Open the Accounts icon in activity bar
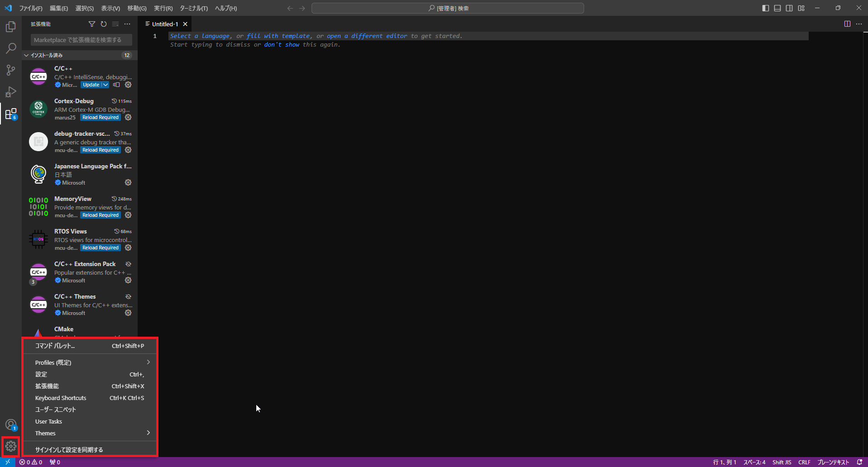The height and width of the screenshot is (467, 868). pyautogui.click(x=11, y=425)
